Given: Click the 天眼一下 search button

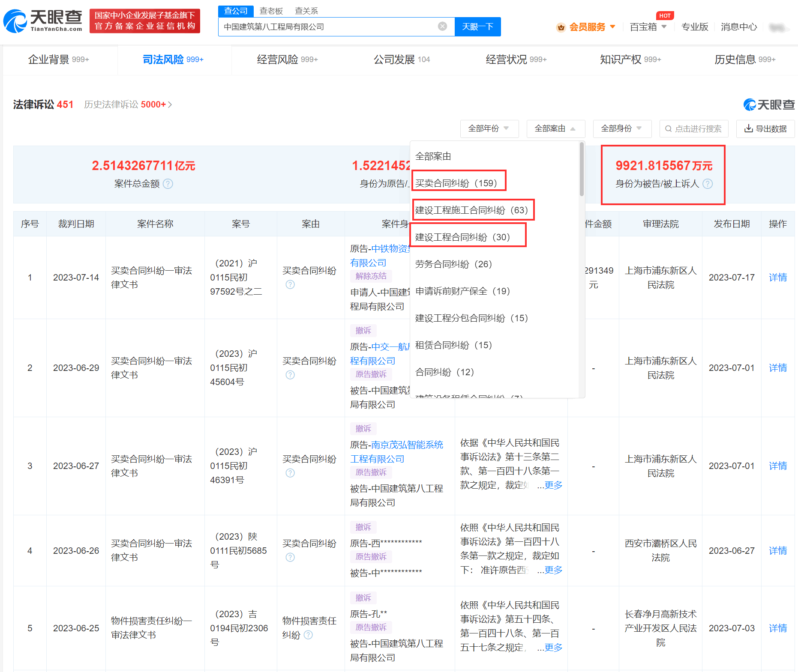Looking at the screenshot, I should 477,27.
